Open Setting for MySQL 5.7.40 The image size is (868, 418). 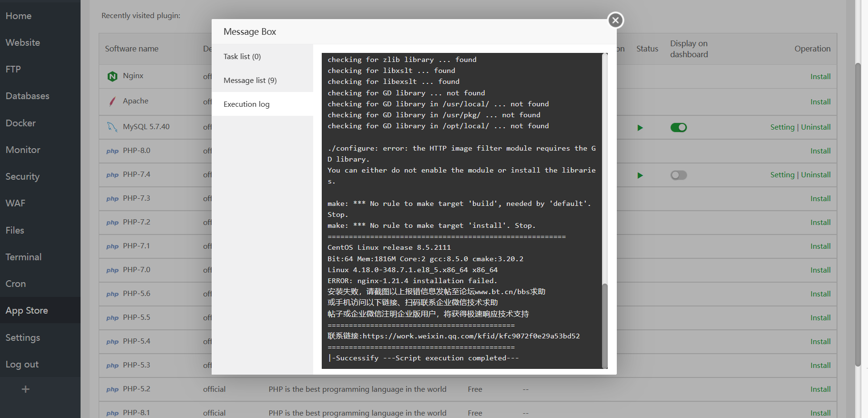click(782, 127)
